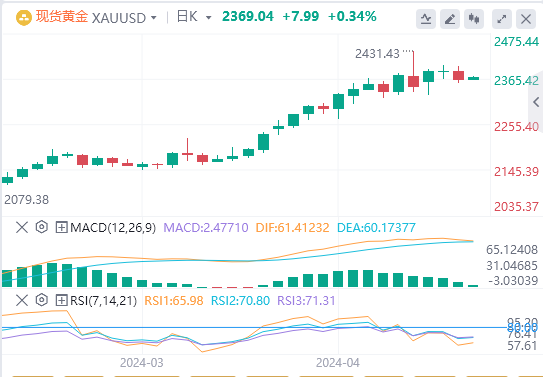
Task: Click the gold XAUUSD symbol logo
Action: (x=24, y=17)
